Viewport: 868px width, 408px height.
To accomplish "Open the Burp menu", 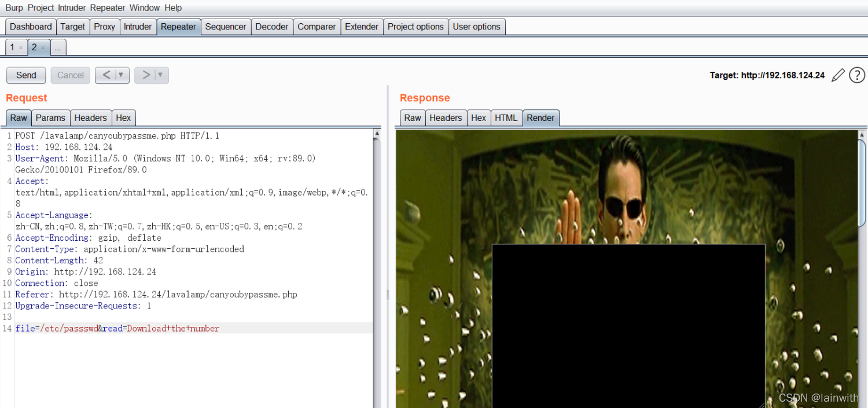I will coord(14,8).
